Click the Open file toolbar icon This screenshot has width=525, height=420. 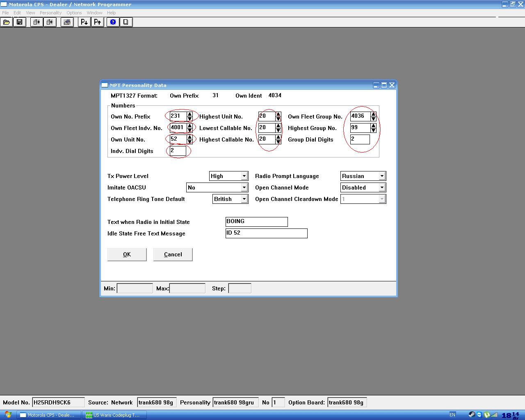point(7,22)
